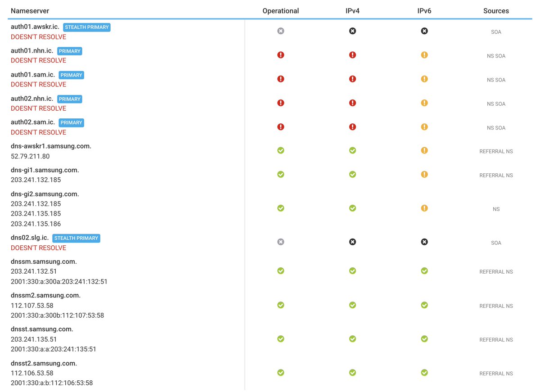This screenshot has height=392, width=540.
Task: Select nameserver name dns-gi2.samsung.com.
Action: 45,194
